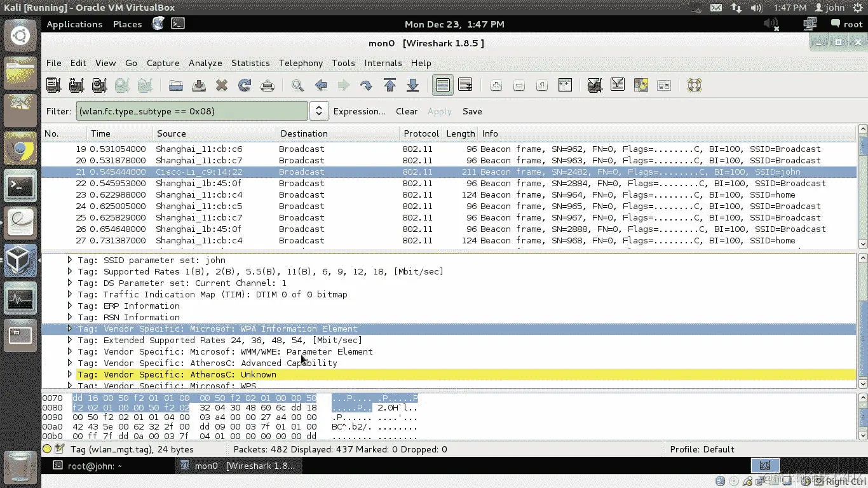Expand the Supported Rates tag
The image size is (868, 488).
point(70,271)
